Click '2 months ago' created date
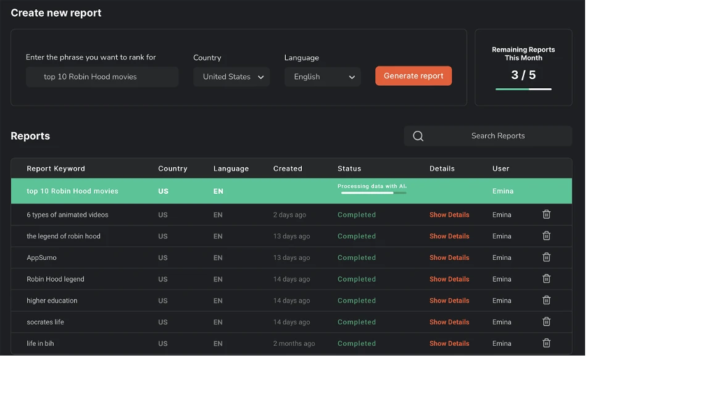 click(x=294, y=343)
